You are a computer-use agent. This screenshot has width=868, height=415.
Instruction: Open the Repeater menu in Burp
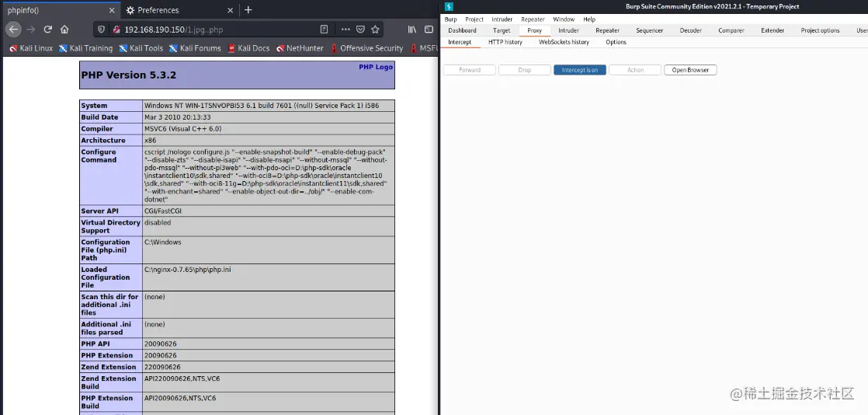pos(533,19)
